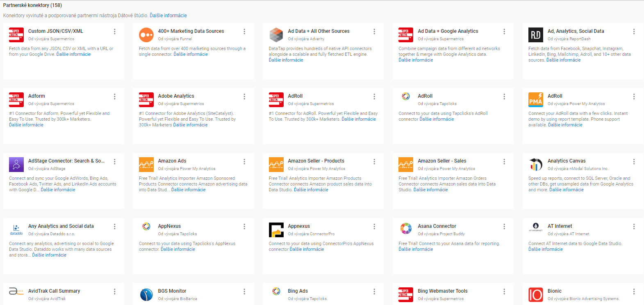The width and height of the screenshot is (644, 305).
Task: Open the three-dot menu for Any Analytics and Social data
Action: [114, 227]
